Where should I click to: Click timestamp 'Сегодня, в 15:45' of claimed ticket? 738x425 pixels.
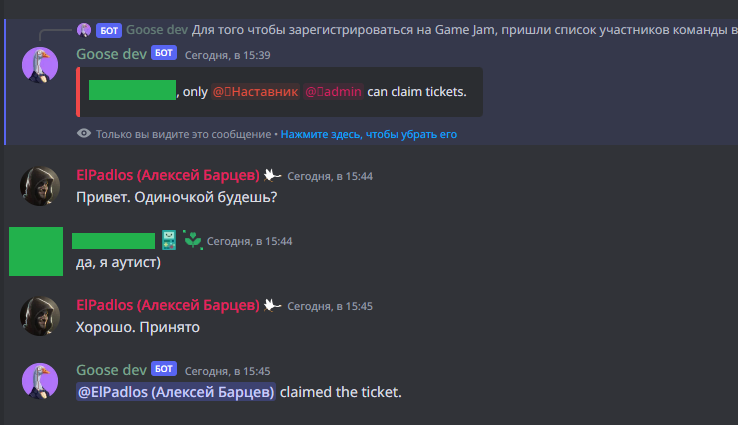pos(227,371)
